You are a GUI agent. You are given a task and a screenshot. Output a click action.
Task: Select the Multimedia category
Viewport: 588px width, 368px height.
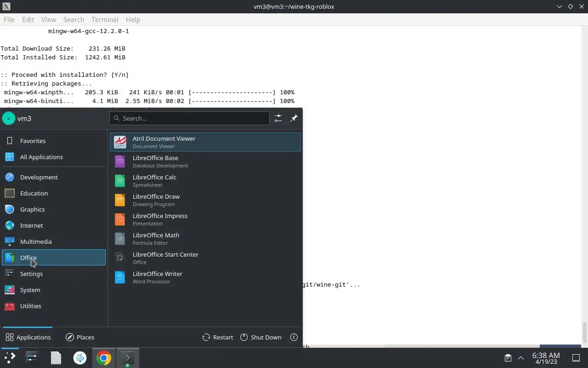pos(54,241)
